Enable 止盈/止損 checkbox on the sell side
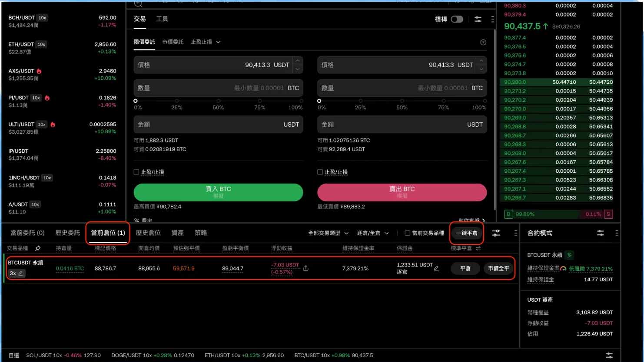This screenshot has height=362, width=644. tap(320, 172)
